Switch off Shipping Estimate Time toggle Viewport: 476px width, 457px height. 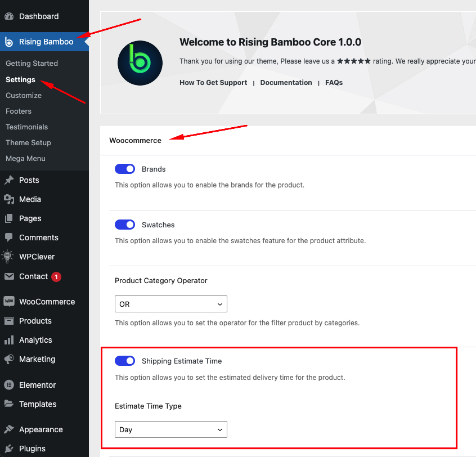tap(125, 361)
